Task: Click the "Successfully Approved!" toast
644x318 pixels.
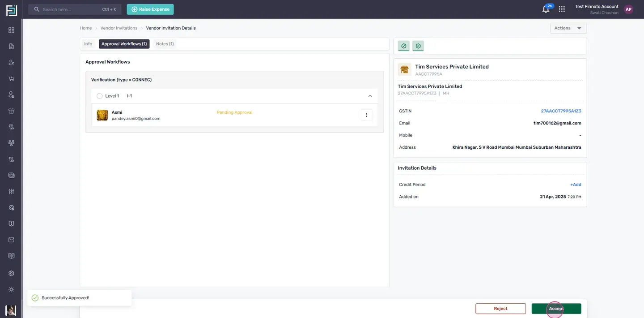Action: click(x=80, y=298)
